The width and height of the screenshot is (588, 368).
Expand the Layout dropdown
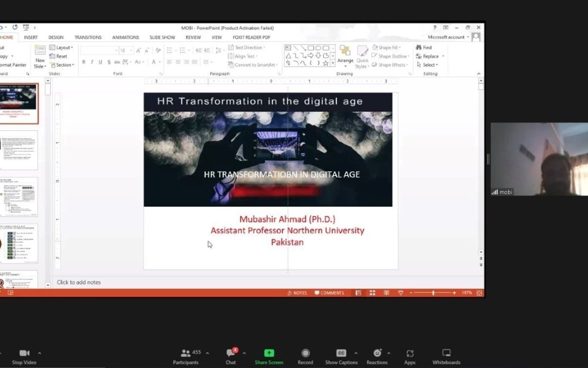pos(64,48)
